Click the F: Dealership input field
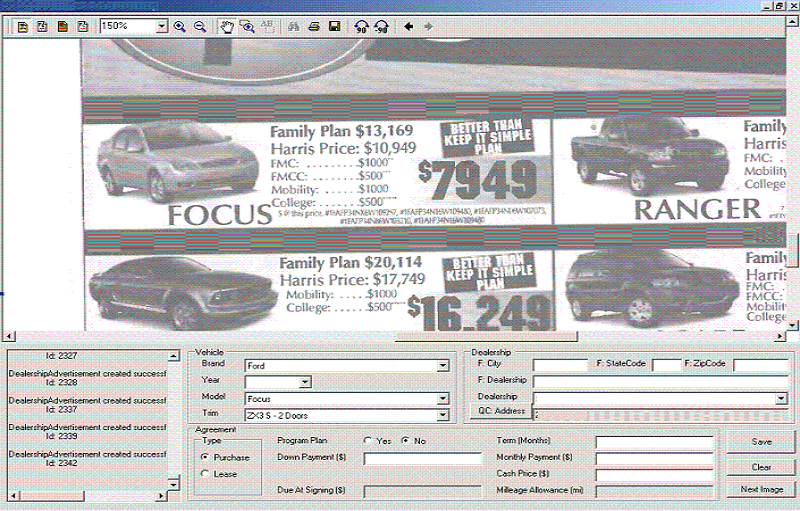Screen dimensions: 800x511 pos(661,382)
